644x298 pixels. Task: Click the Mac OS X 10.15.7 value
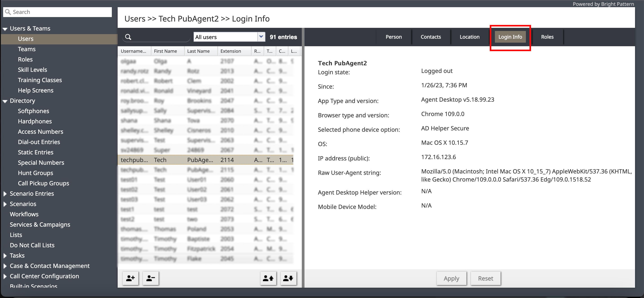[445, 143]
